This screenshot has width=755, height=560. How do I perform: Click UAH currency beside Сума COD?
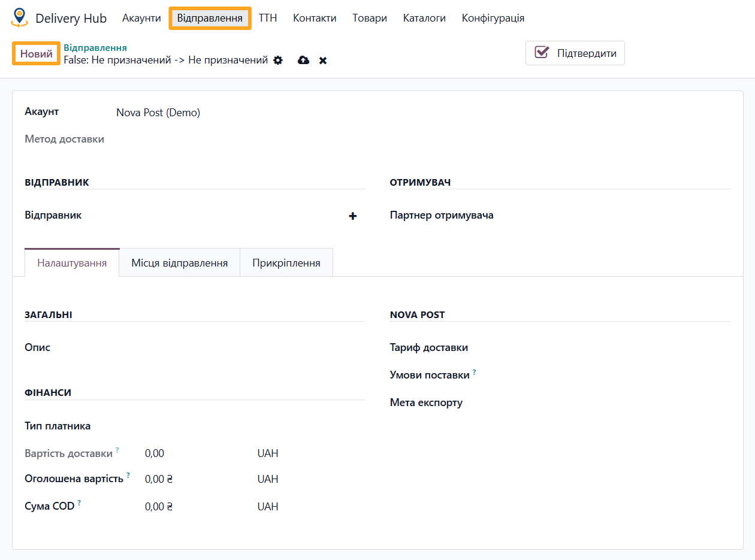click(268, 507)
